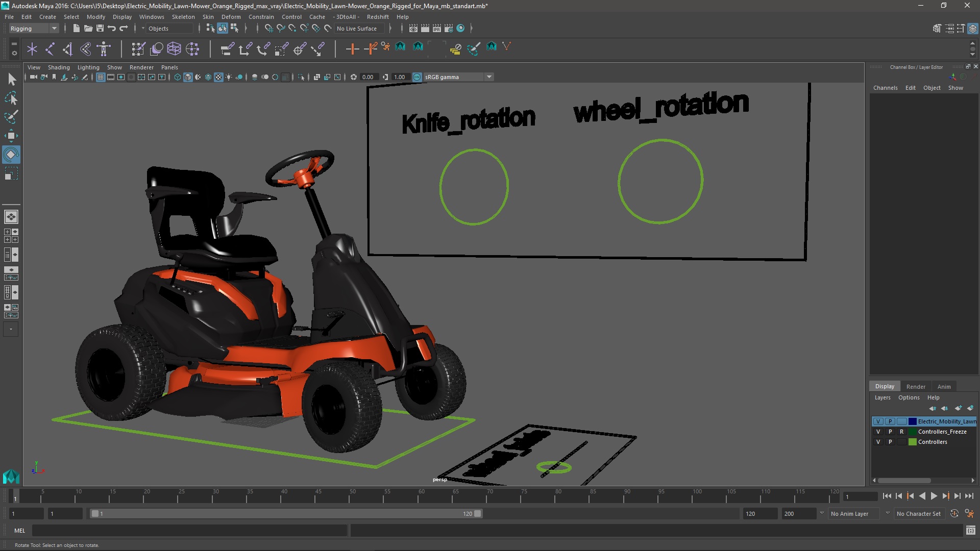The width and height of the screenshot is (980, 551).
Task: Save the current scene
Action: (100, 29)
